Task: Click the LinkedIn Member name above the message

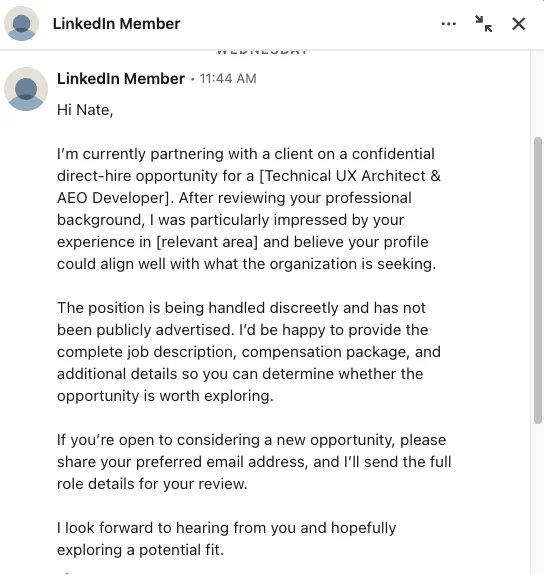Action: pos(121,78)
